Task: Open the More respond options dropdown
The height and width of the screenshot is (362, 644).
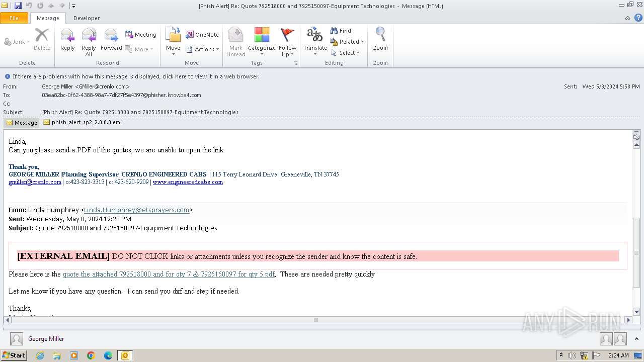Action: click(139, 49)
